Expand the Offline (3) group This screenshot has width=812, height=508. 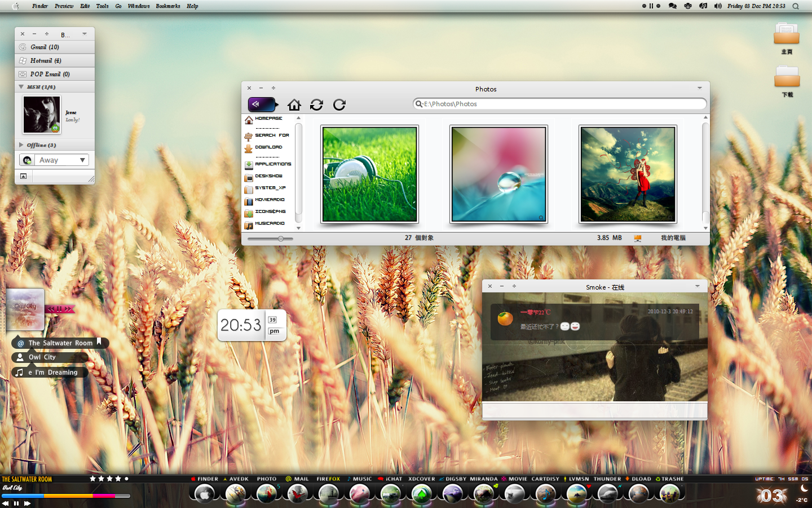pos(21,145)
